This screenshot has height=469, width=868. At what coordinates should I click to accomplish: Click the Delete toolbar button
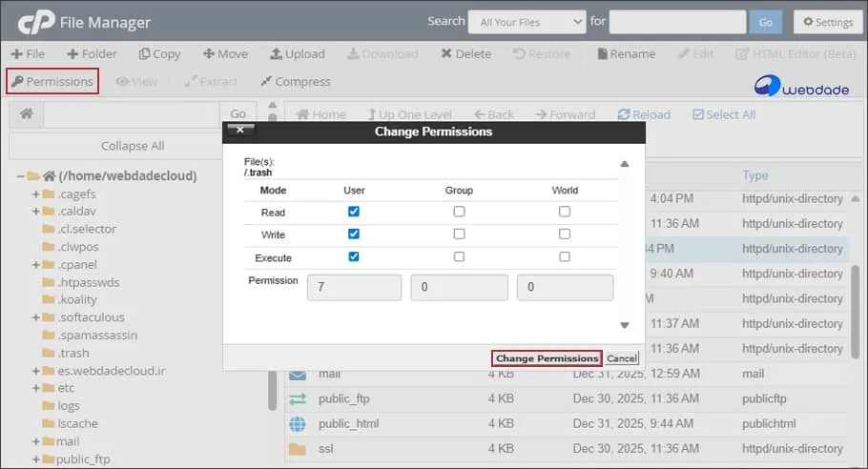click(465, 53)
